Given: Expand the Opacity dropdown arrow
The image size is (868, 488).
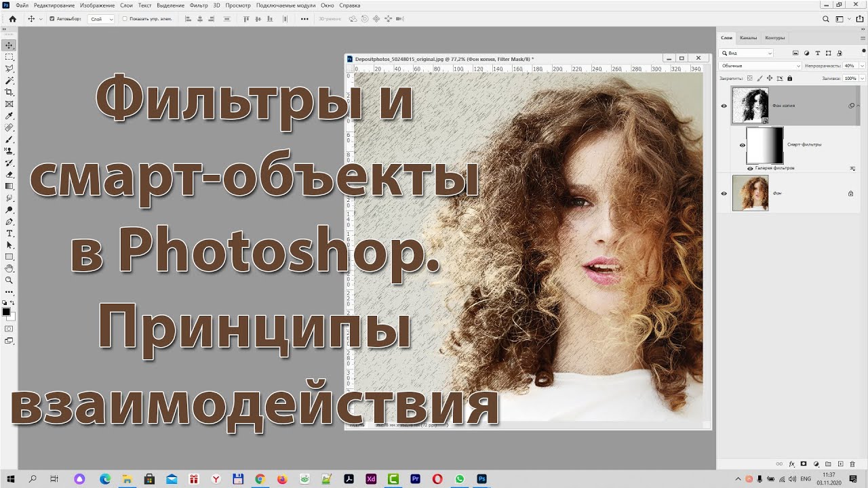Looking at the screenshot, I should point(862,66).
